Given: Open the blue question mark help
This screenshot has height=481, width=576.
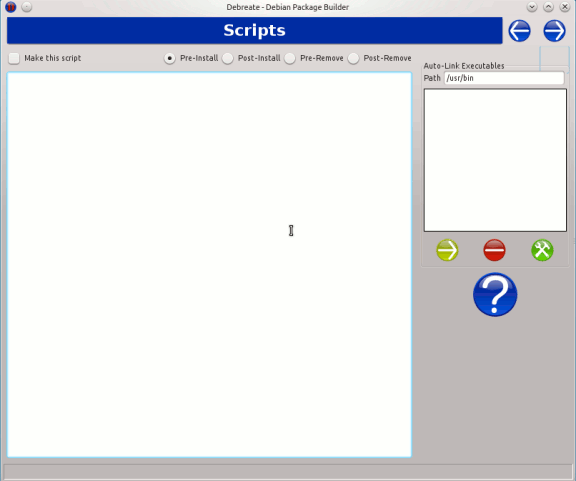Looking at the screenshot, I should pyautogui.click(x=495, y=294).
